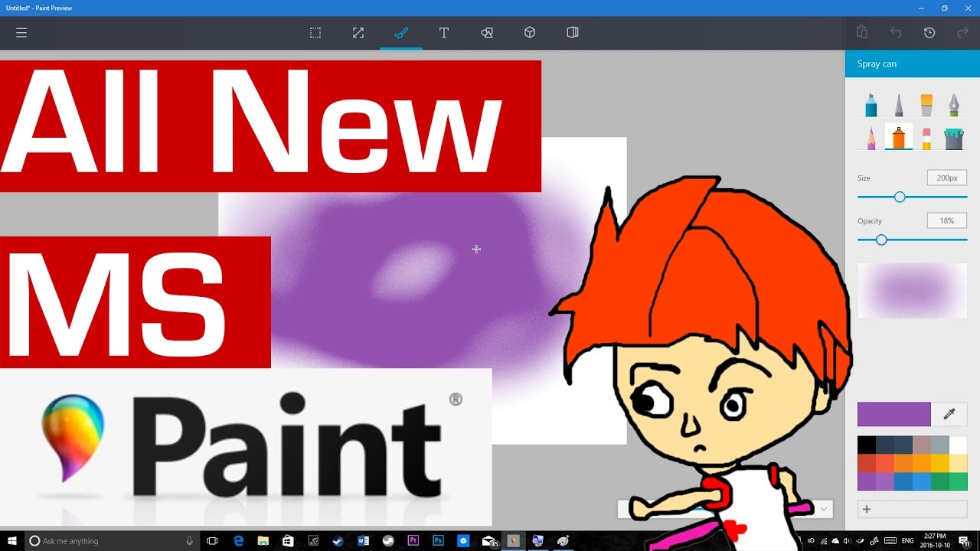Open the 3D objects cube tool
The height and width of the screenshot is (551, 980).
point(530,33)
